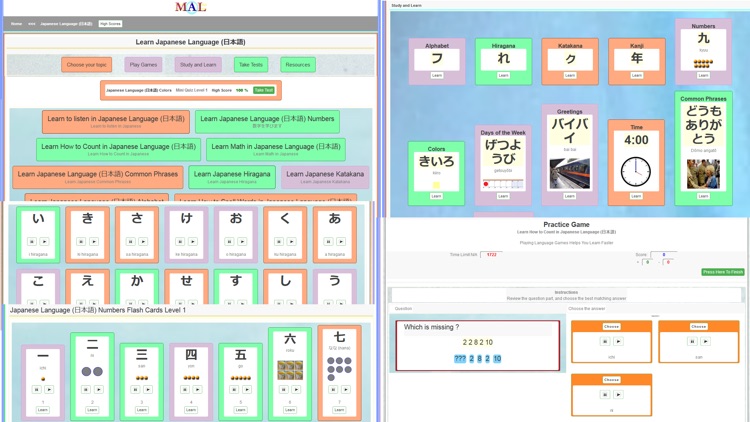Open Learn to listen in Japanese Language
Screen dimensions: 750x422
click(116, 122)
